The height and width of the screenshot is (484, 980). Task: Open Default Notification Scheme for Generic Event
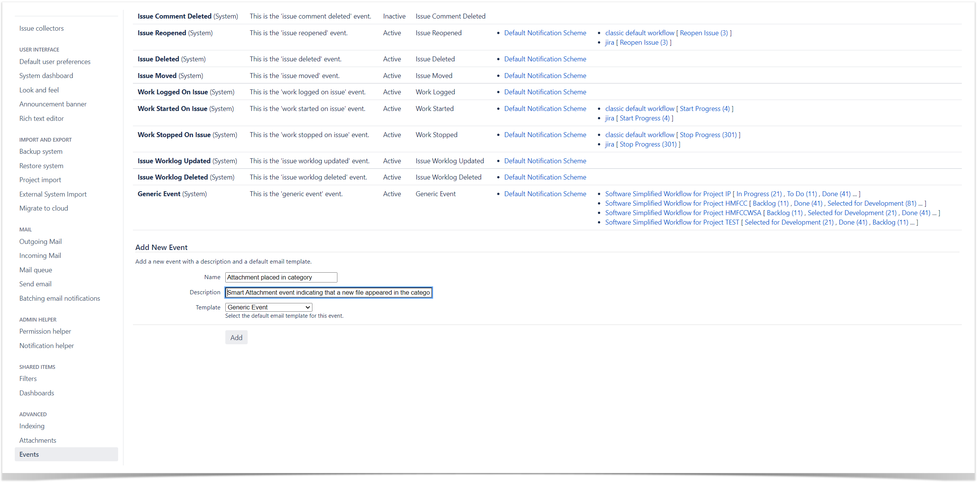(545, 194)
